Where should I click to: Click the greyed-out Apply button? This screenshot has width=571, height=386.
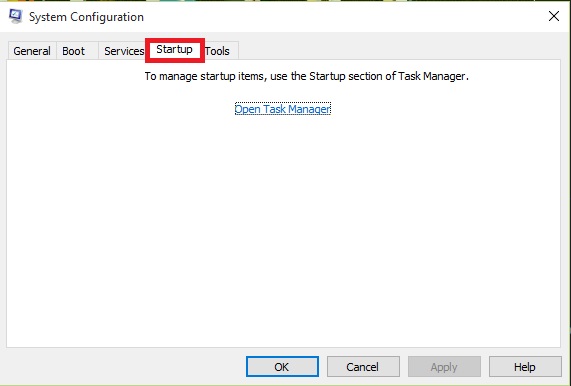pyautogui.click(x=444, y=366)
